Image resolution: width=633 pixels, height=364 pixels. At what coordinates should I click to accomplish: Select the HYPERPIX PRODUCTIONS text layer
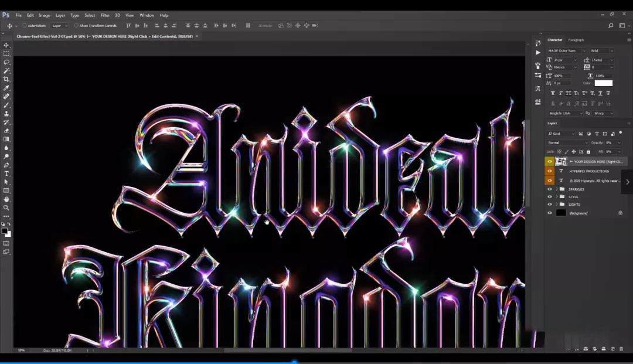pyautogui.click(x=589, y=171)
